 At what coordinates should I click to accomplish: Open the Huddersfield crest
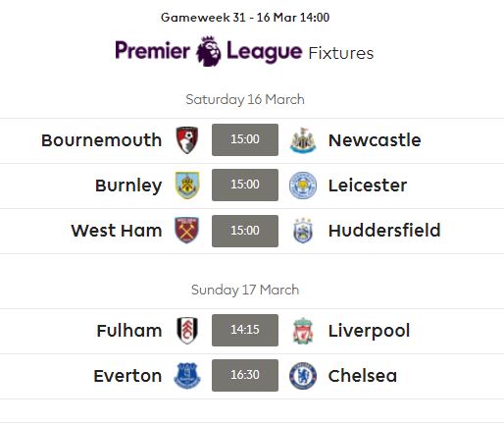click(x=303, y=231)
